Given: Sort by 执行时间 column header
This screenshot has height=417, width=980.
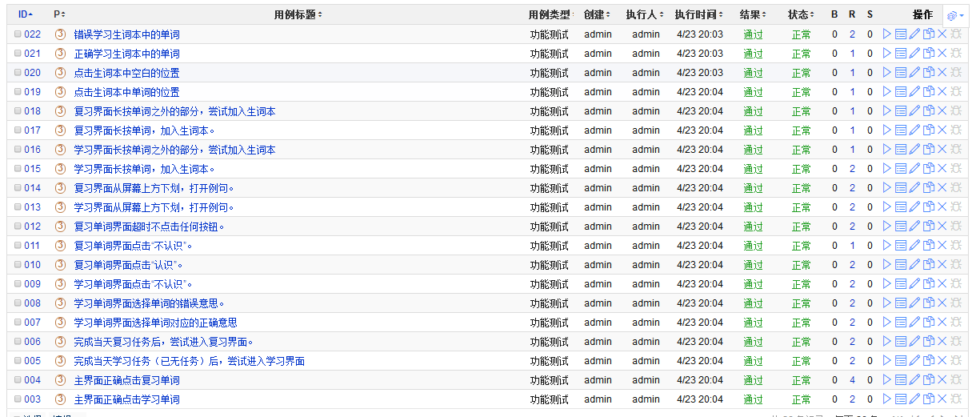Looking at the screenshot, I should tap(699, 14).
